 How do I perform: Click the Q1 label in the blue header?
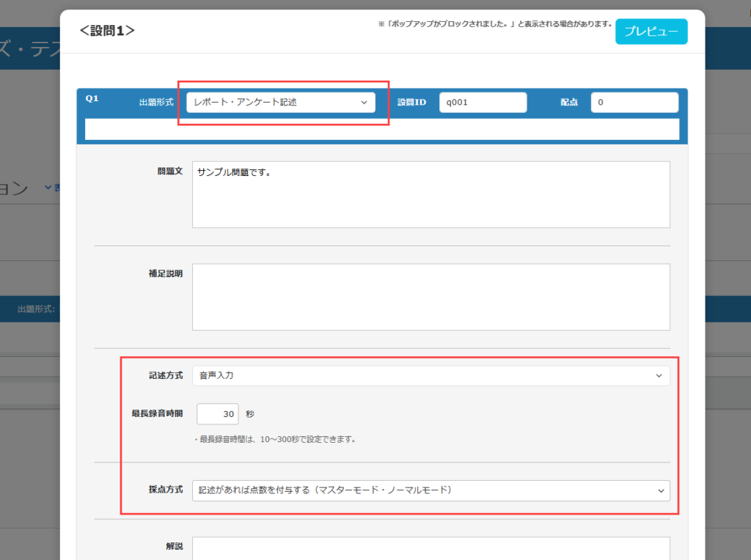point(92,98)
